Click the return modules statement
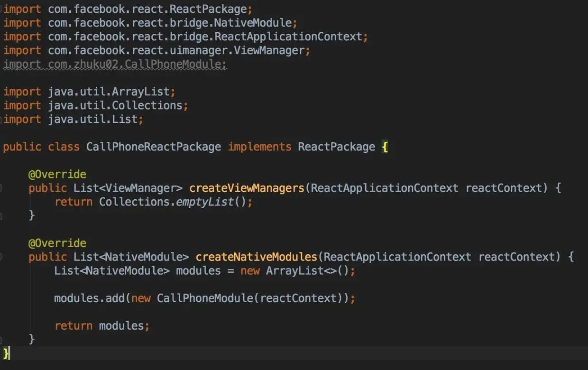 pyautogui.click(x=102, y=325)
